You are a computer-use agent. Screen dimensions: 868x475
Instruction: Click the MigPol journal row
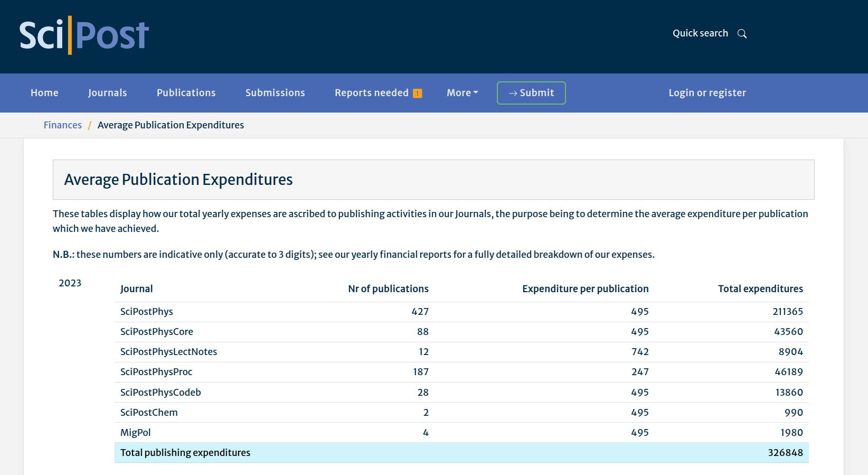coord(135,433)
